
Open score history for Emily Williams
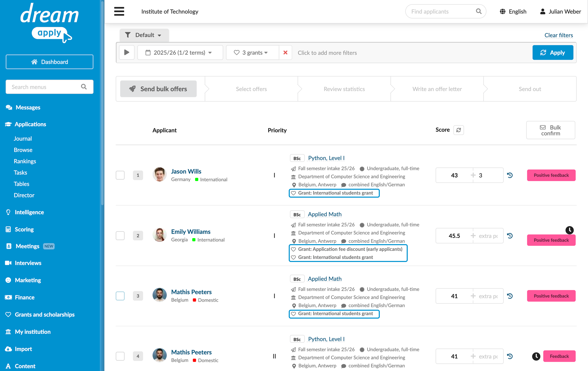coord(510,235)
